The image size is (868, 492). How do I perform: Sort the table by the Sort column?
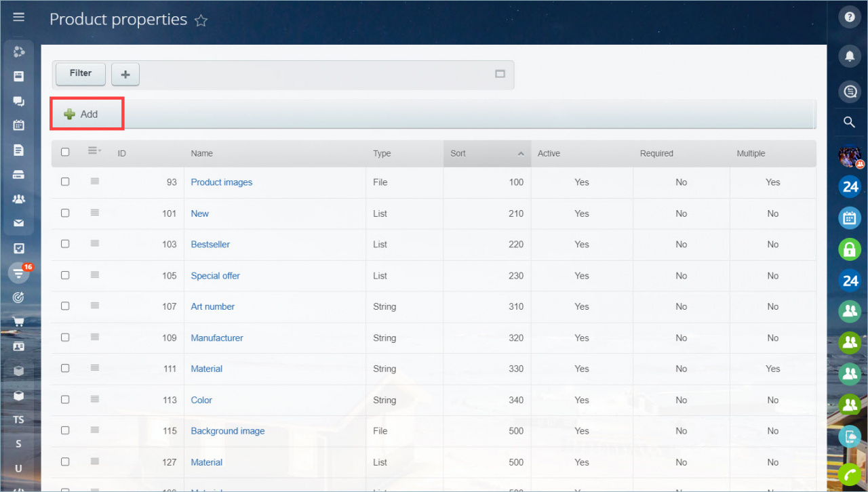(x=487, y=153)
